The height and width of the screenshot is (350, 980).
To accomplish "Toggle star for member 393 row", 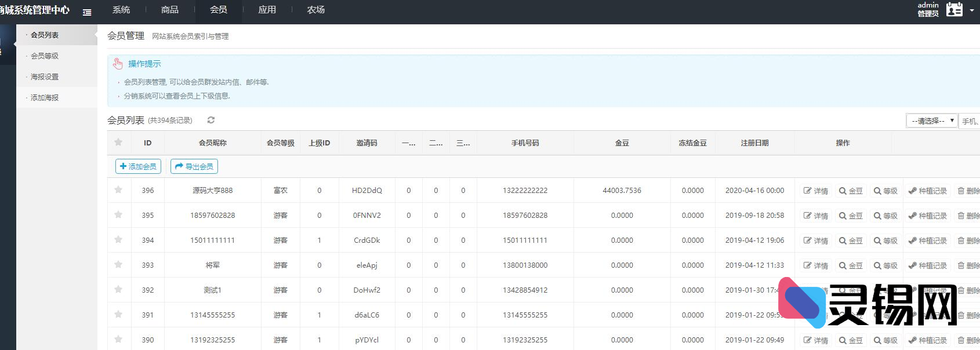I will (x=118, y=265).
